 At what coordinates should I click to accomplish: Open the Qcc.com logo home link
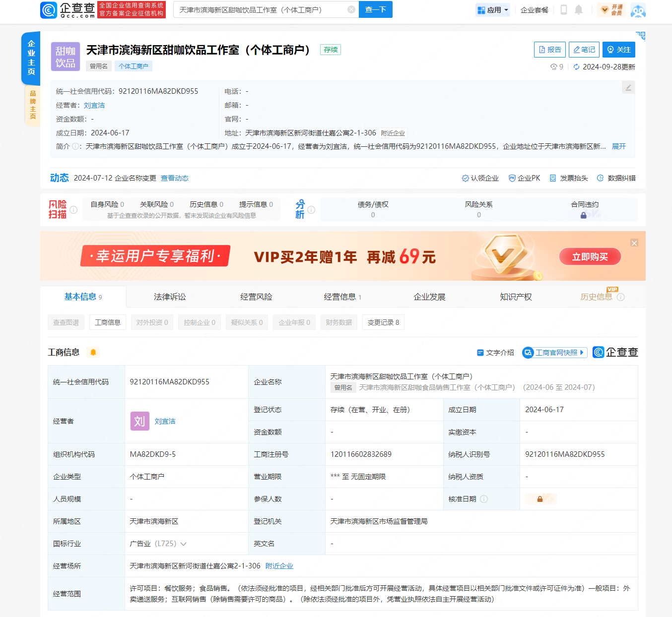[x=68, y=10]
